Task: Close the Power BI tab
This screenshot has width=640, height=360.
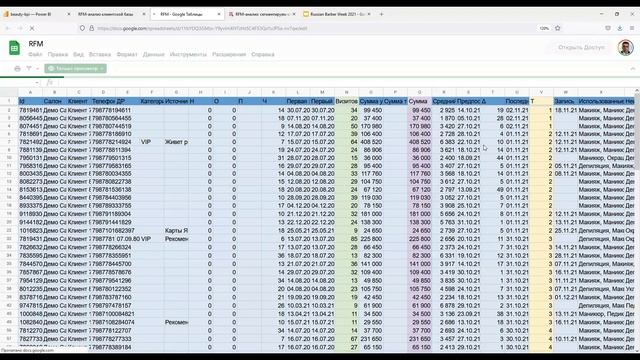Action: click(x=69, y=14)
